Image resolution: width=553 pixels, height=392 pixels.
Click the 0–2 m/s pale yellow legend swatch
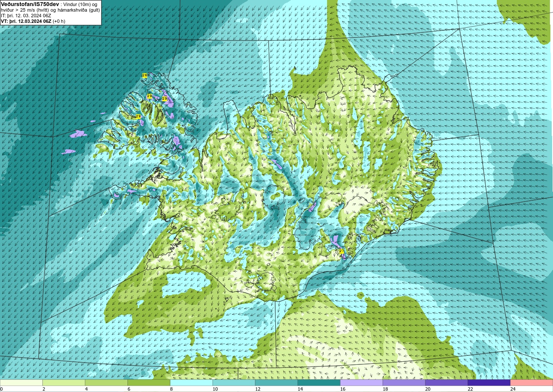coord(21,383)
